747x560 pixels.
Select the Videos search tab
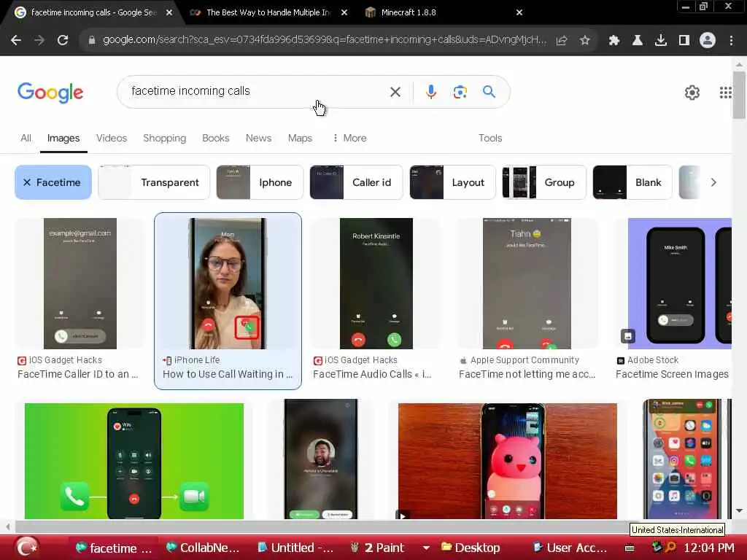click(x=112, y=138)
